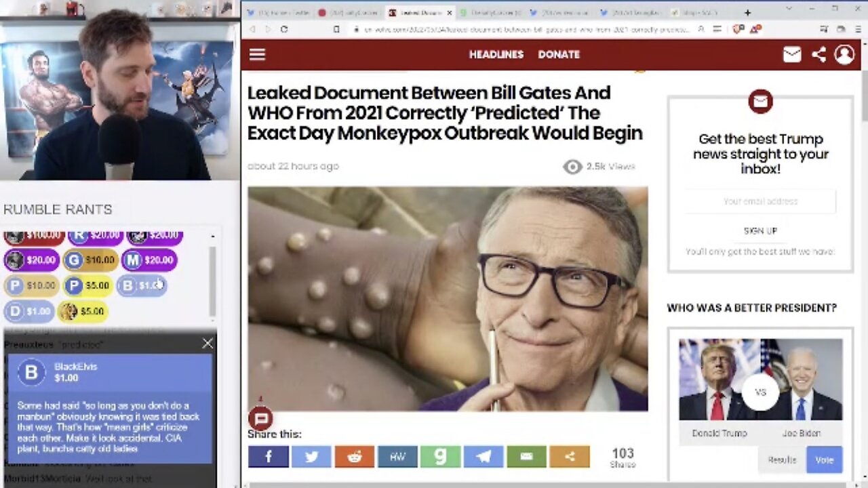868x488 pixels.
Task: Open a new browser tab
Action: [747, 12]
